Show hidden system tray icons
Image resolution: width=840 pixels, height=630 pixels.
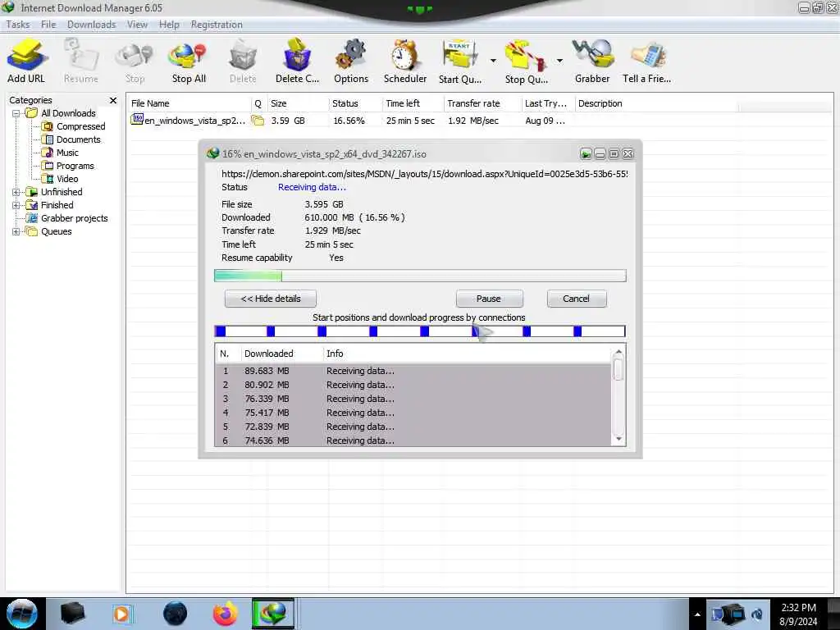tap(697, 614)
